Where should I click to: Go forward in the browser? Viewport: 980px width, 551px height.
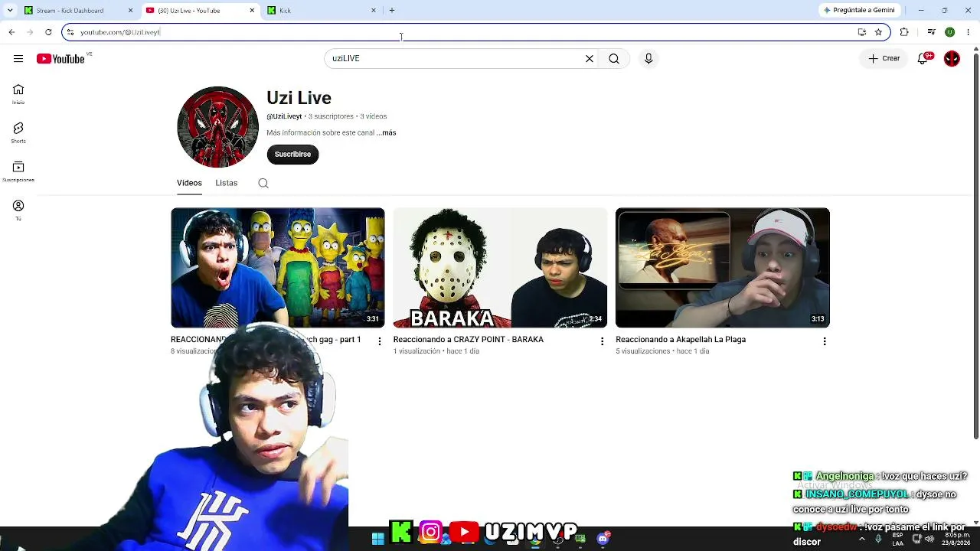[x=30, y=32]
